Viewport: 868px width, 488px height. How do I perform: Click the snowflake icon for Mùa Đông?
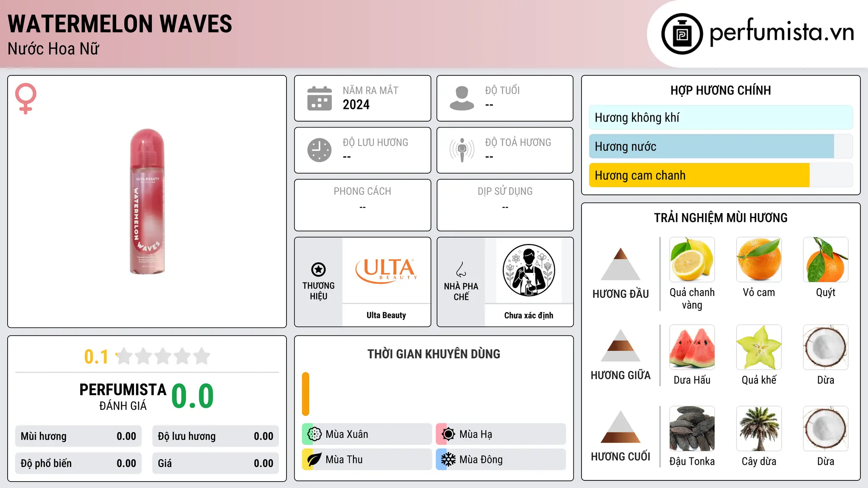click(448, 460)
